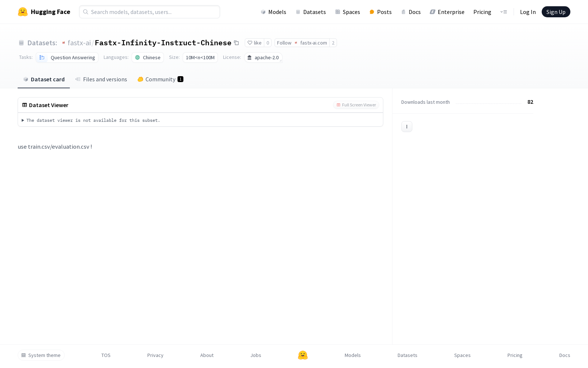Screen dimensions: 588x368
Task: Click the Dataset Viewer heading
Action: (x=49, y=105)
